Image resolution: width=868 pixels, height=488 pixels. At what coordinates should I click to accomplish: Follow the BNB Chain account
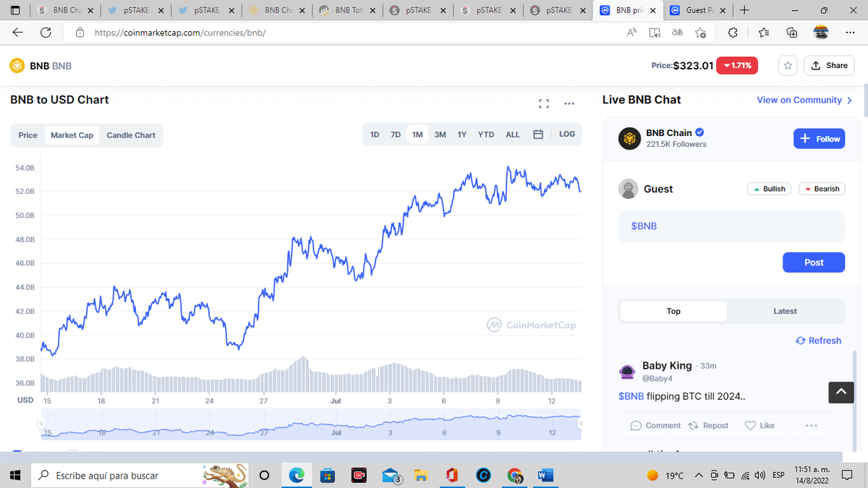click(821, 139)
